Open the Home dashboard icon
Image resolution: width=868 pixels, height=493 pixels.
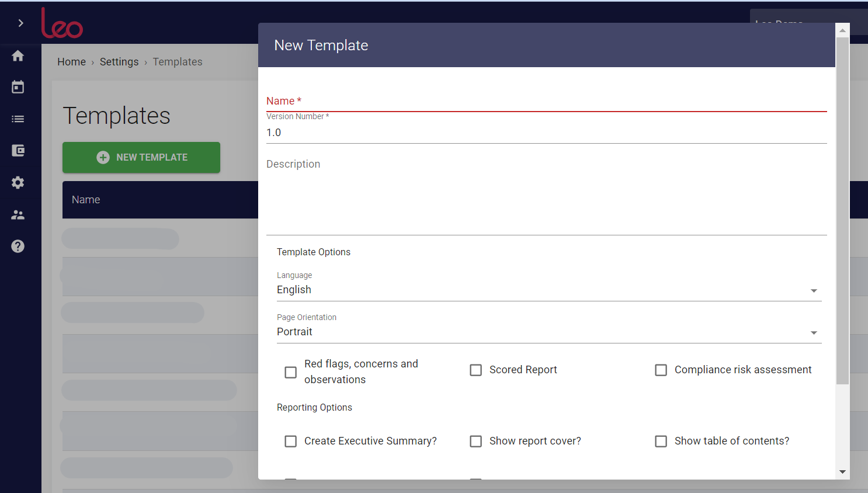pyautogui.click(x=18, y=55)
